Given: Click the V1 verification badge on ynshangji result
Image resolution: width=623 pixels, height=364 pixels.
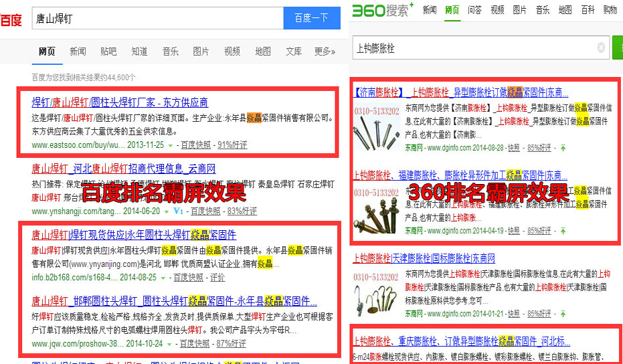Looking at the screenshot, I should [178, 211].
